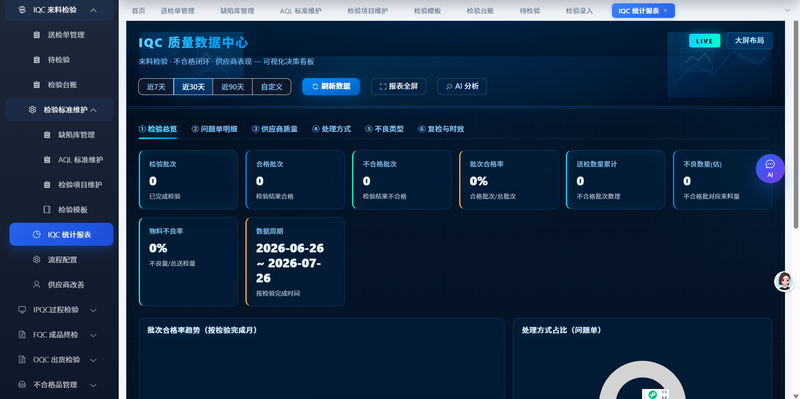
Task: Expand the FQC 成品终检 menu chevron
Action: (93, 335)
